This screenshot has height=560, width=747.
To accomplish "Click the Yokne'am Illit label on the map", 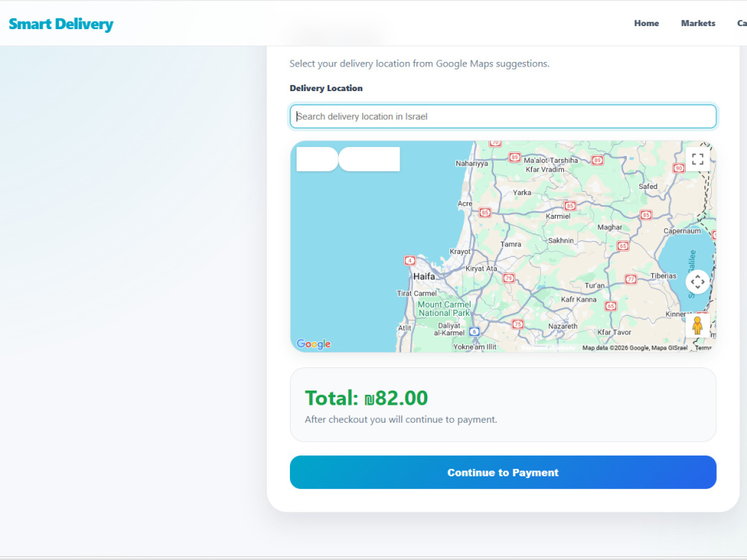I will point(474,346).
